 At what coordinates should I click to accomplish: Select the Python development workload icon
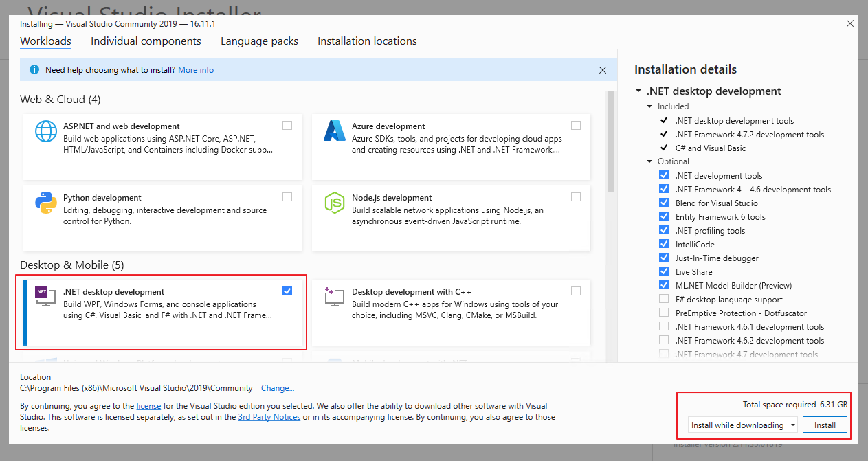click(45, 203)
